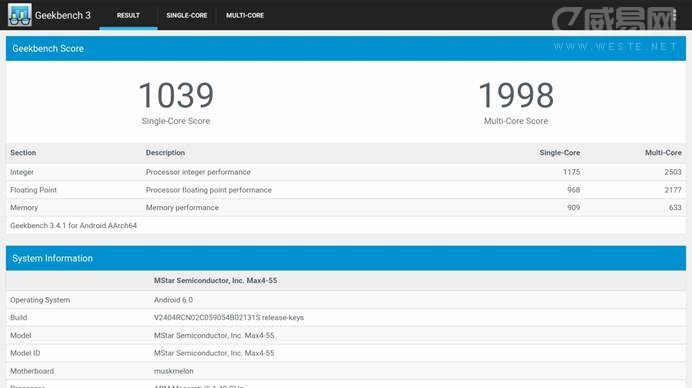Click the Geekbench Score section header
Viewport: 692px width, 388px height.
pyautogui.click(x=346, y=49)
